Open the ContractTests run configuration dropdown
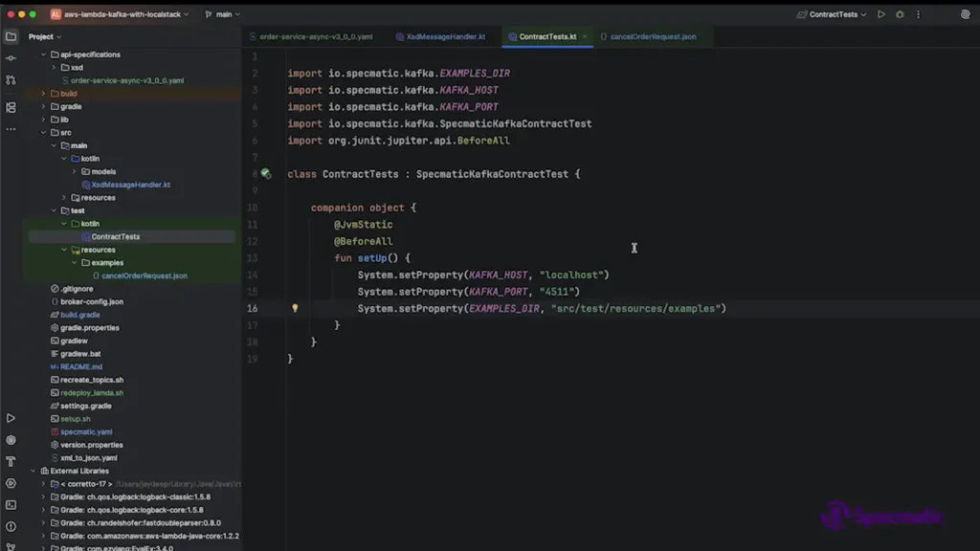Screen dimensions: 980x551 click(831, 14)
